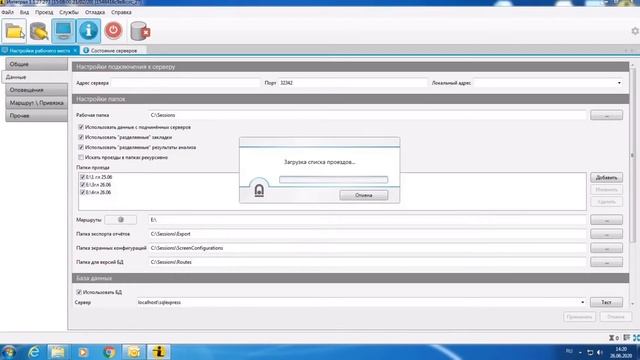This screenshot has width=640, height=360.
Task: Uncheck the first run folder dated 25.06
Action: pyautogui.click(x=82, y=177)
